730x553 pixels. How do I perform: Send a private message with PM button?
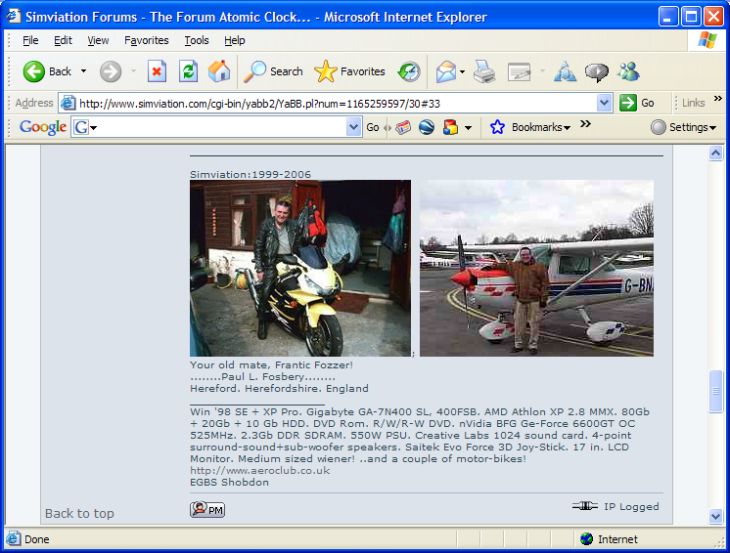click(207, 510)
